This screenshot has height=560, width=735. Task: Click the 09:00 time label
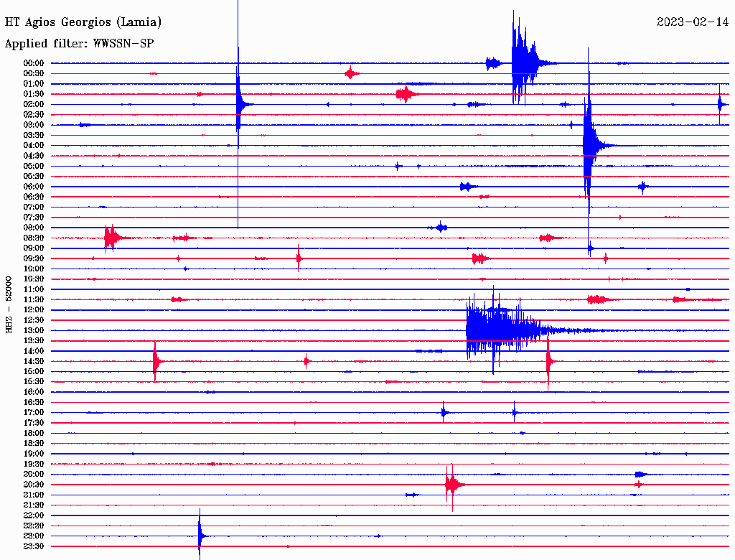tap(34, 248)
